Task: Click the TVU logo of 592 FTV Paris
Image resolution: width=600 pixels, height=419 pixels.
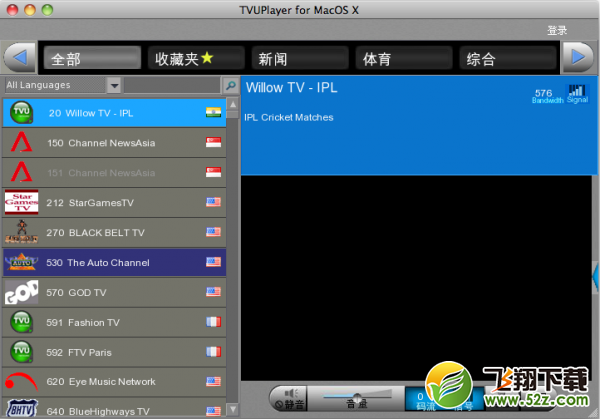Action: point(21,352)
